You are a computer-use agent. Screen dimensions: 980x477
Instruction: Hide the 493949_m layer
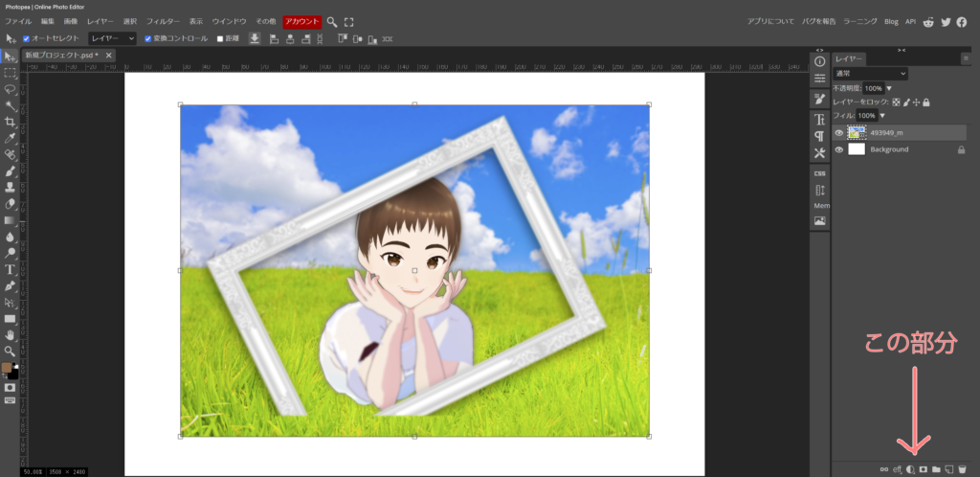coord(839,133)
